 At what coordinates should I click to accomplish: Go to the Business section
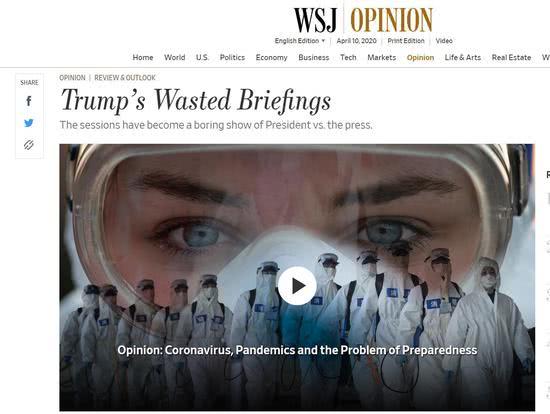click(314, 57)
